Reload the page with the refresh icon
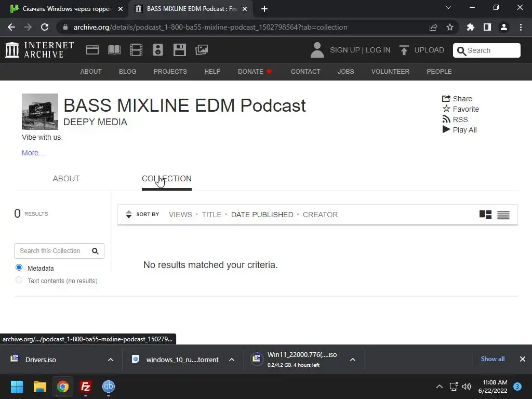This screenshot has height=399, width=532. pyautogui.click(x=45, y=27)
